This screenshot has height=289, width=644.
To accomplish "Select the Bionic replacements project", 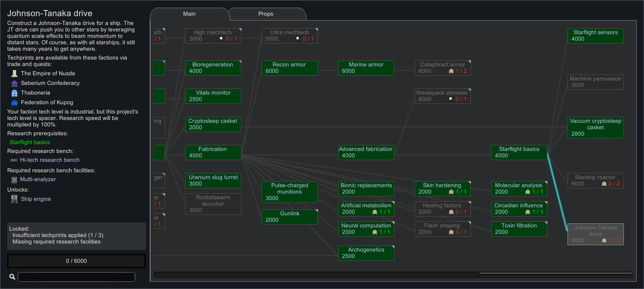I will pos(366,189).
